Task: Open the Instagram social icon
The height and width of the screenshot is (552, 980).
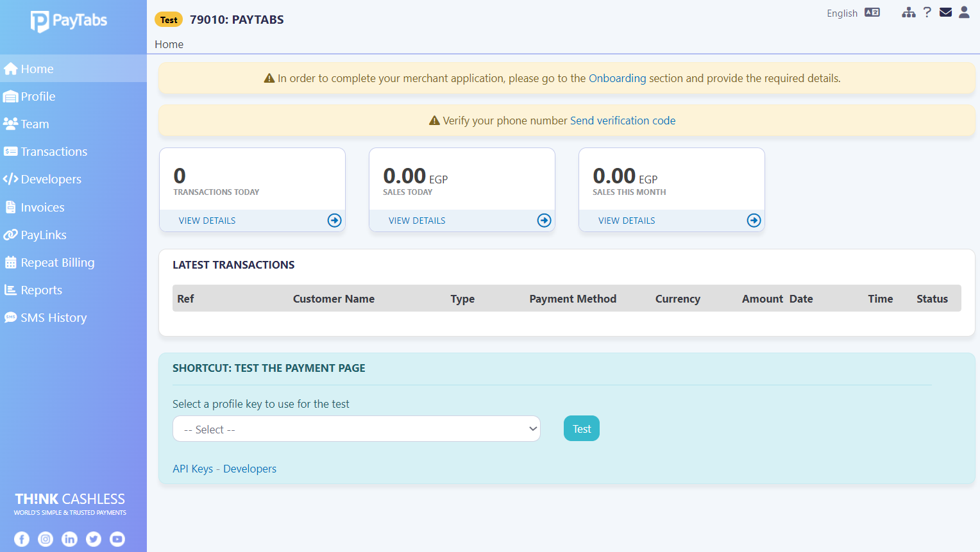Action: click(x=46, y=539)
